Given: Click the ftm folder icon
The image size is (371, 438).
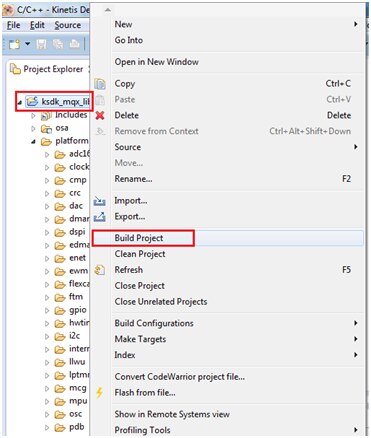Looking at the screenshot, I should point(60,298).
